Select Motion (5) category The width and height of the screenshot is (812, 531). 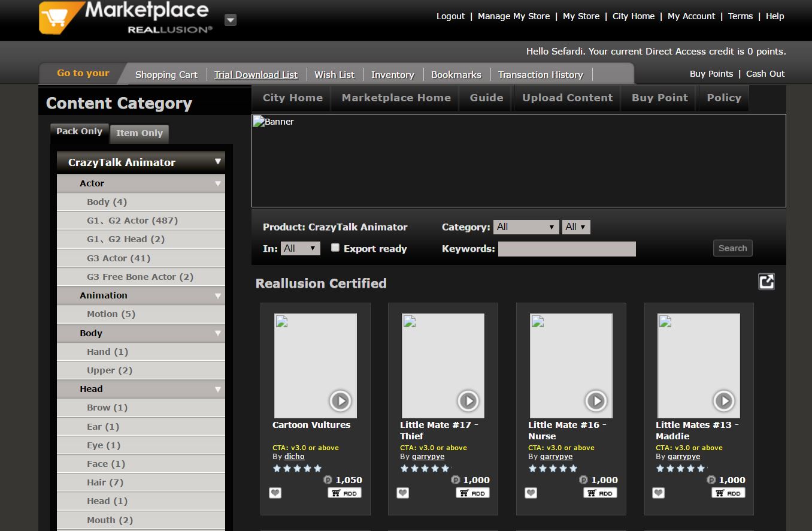click(141, 314)
